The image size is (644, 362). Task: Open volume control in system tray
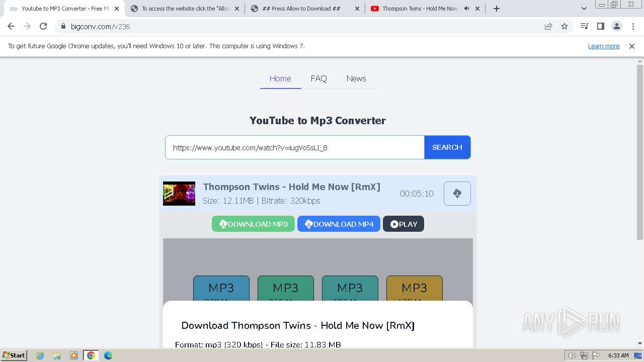[572, 355]
